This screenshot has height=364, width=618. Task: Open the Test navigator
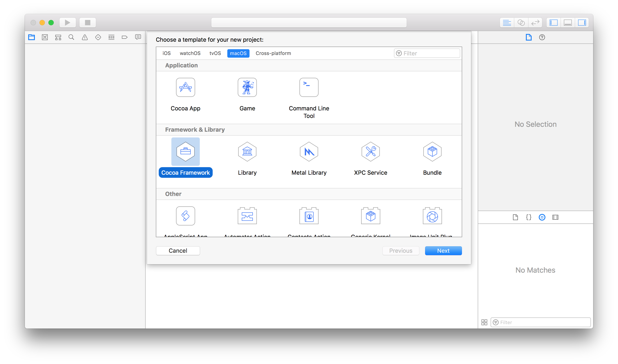[x=98, y=37]
